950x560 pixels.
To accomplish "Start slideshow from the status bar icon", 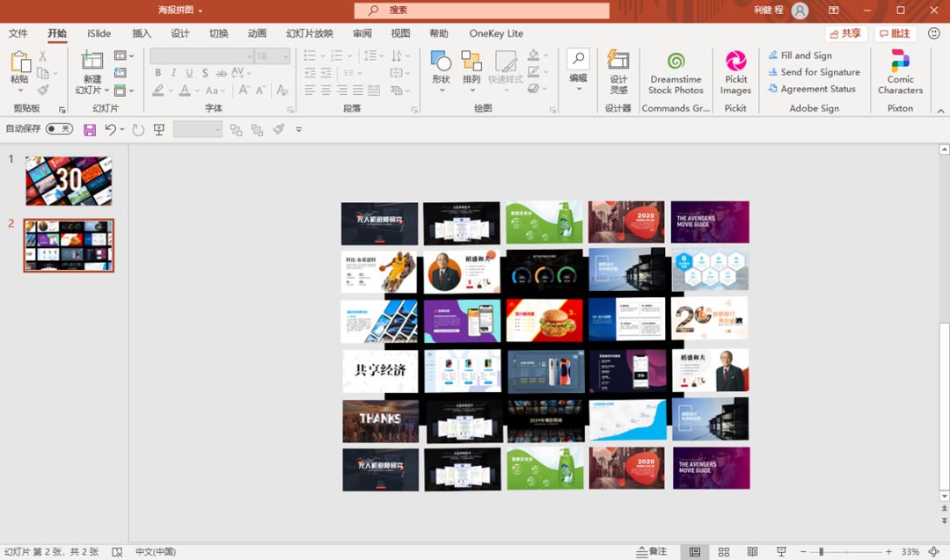I will tap(781, 551).
